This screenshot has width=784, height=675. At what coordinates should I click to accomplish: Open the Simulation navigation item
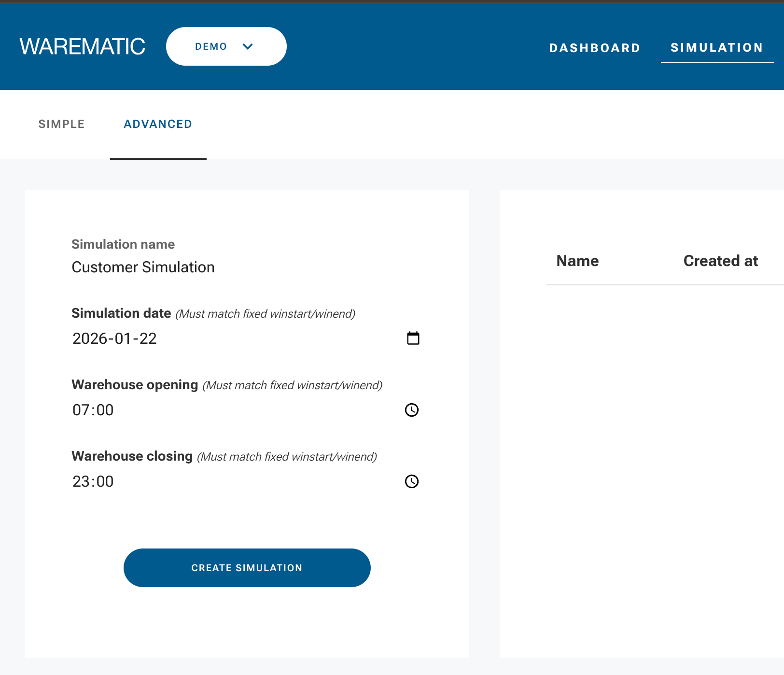(716, 47)
